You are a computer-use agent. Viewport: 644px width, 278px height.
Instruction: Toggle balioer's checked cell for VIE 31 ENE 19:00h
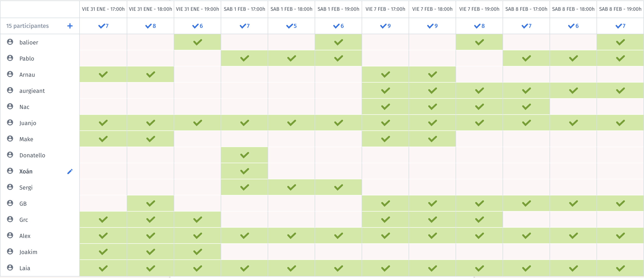(x=197, y=42)
